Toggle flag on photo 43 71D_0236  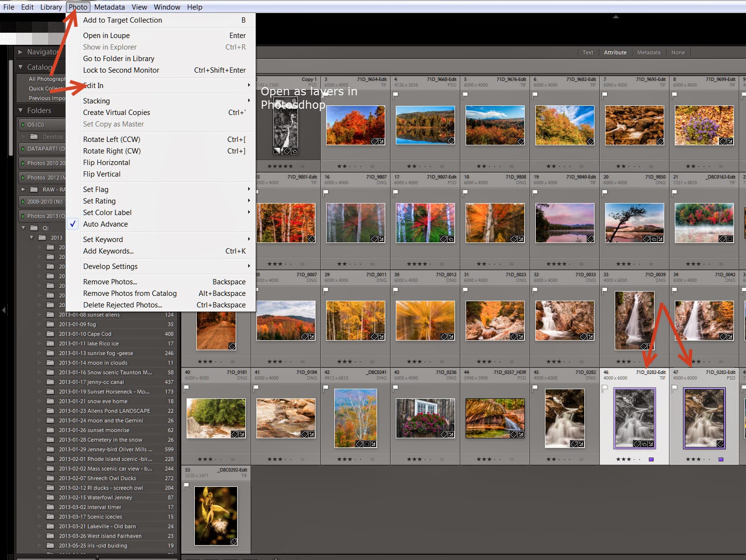click(395, 388)
